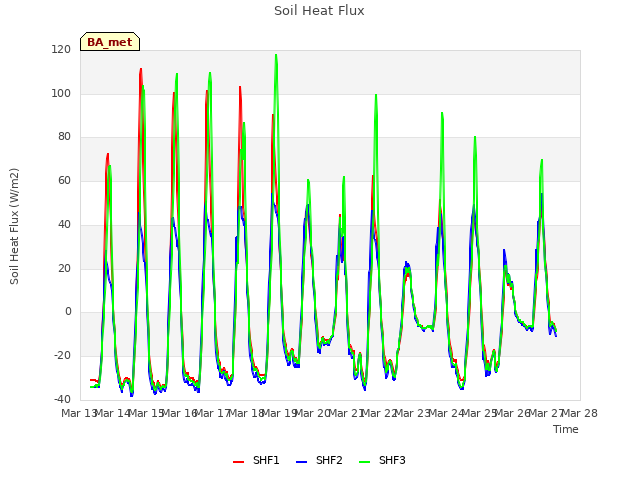Click the 120 y-axis tick label
Viewport: 640px width, 480px height.
(61, 50)
